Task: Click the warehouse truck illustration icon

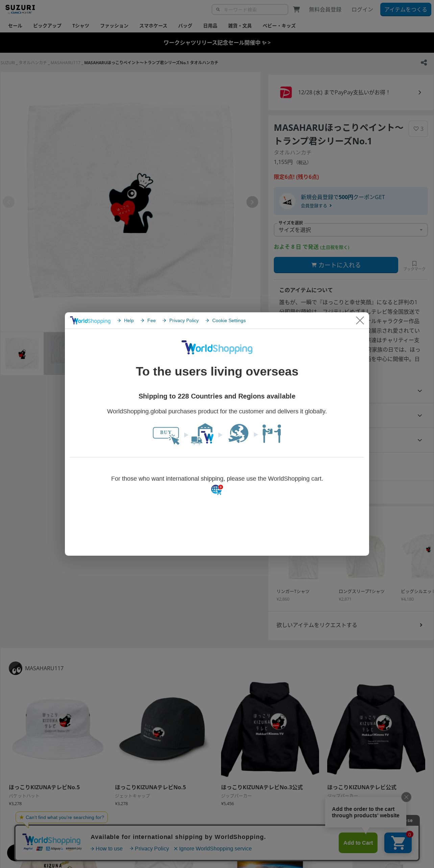Action: pos(202,434)
